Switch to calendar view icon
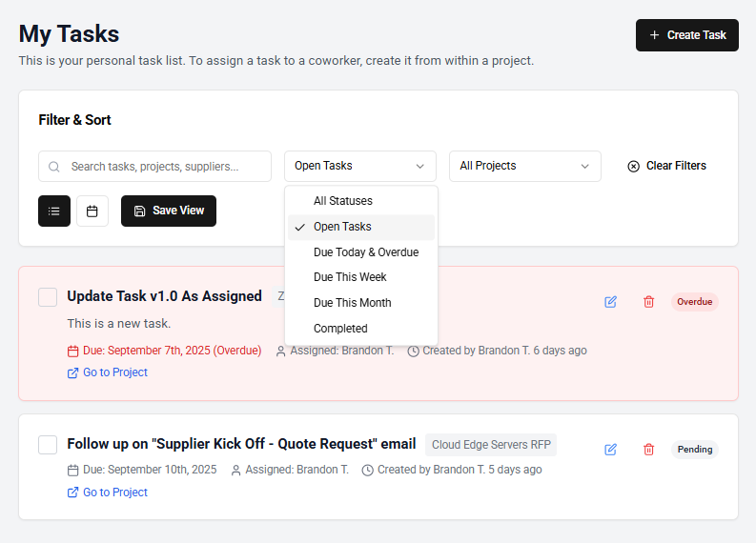Viewport: 756px width, 543px height. pos(92,211)
